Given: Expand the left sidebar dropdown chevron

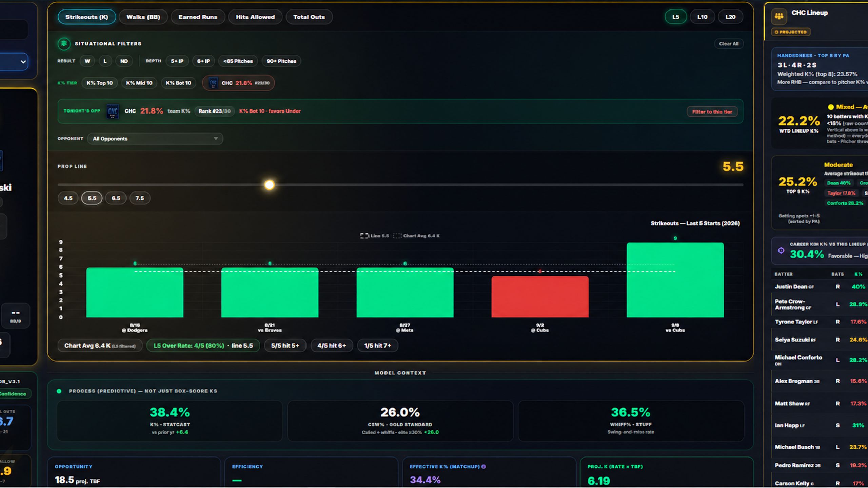Looking at the screenshot, I should [23, 62].
